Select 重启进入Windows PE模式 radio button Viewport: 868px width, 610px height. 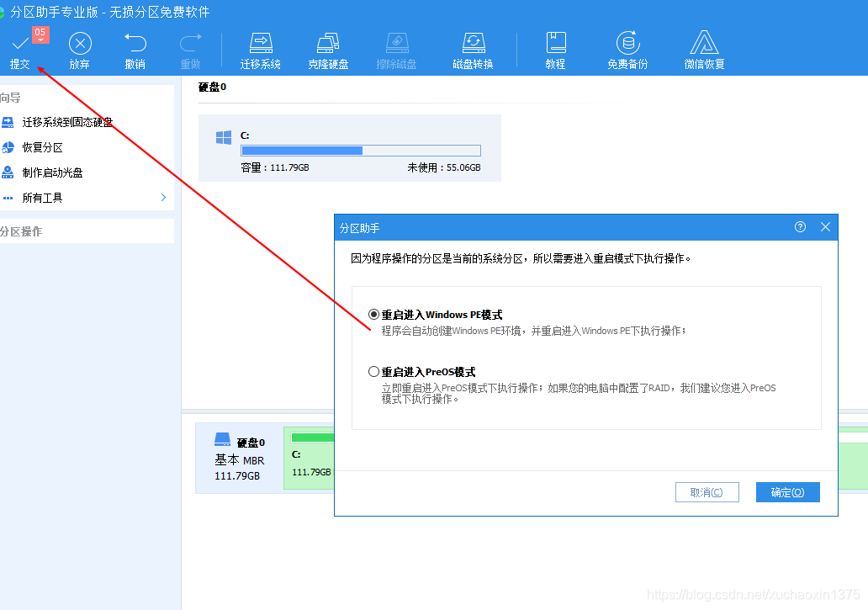[x=373, y=315]
